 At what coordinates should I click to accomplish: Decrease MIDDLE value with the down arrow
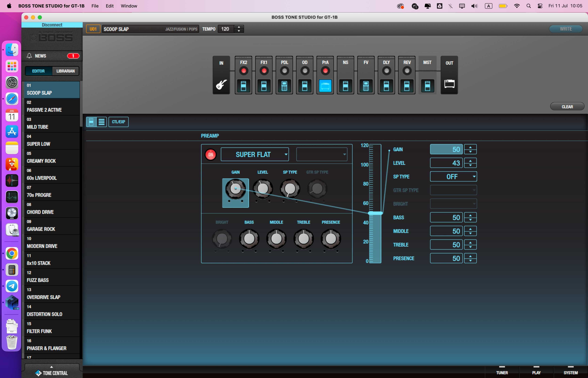(470, 233)
